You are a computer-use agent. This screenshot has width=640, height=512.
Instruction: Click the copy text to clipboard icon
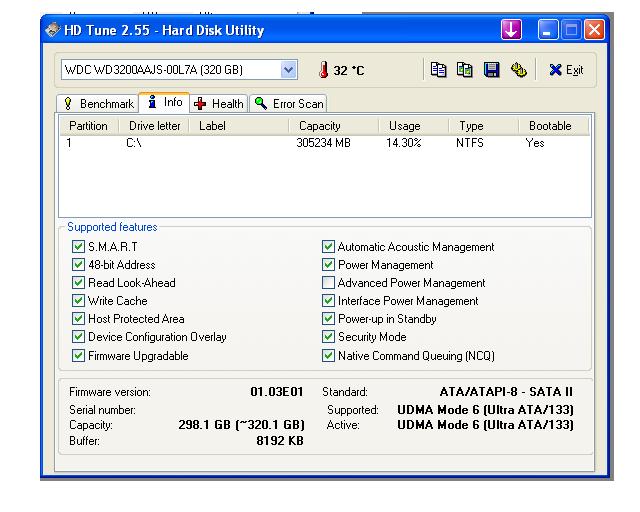tap(438, 70)
